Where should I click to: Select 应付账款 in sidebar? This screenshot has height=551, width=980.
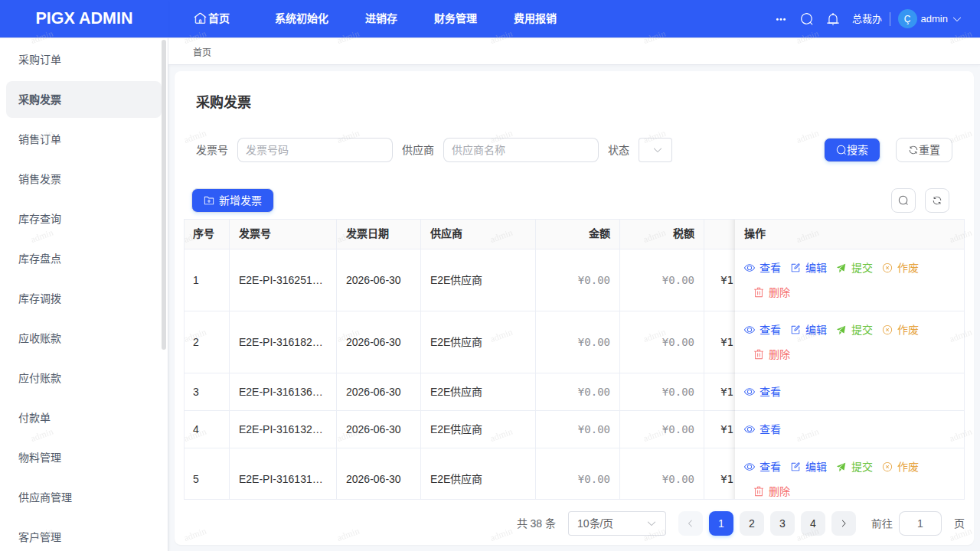click(x=83, y=378)
